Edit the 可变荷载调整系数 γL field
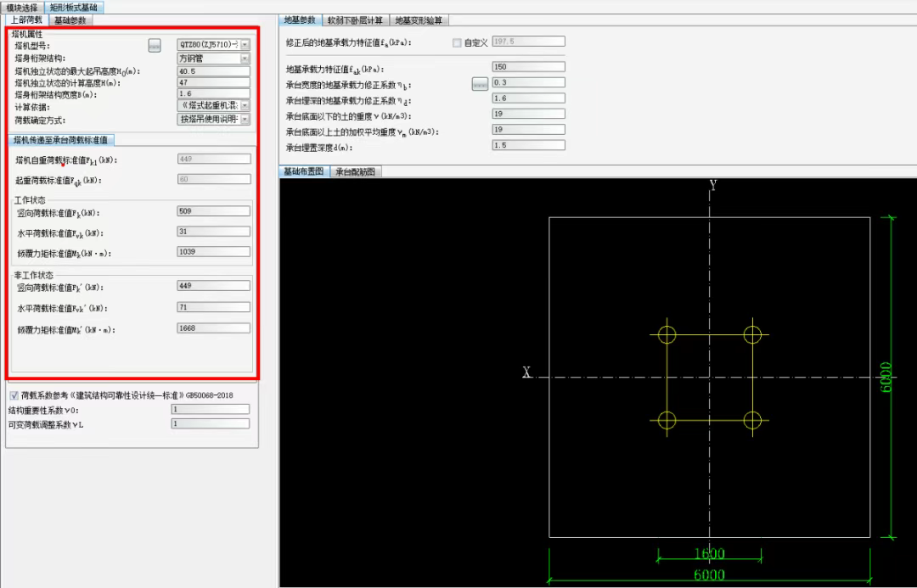 click(211, 423)
